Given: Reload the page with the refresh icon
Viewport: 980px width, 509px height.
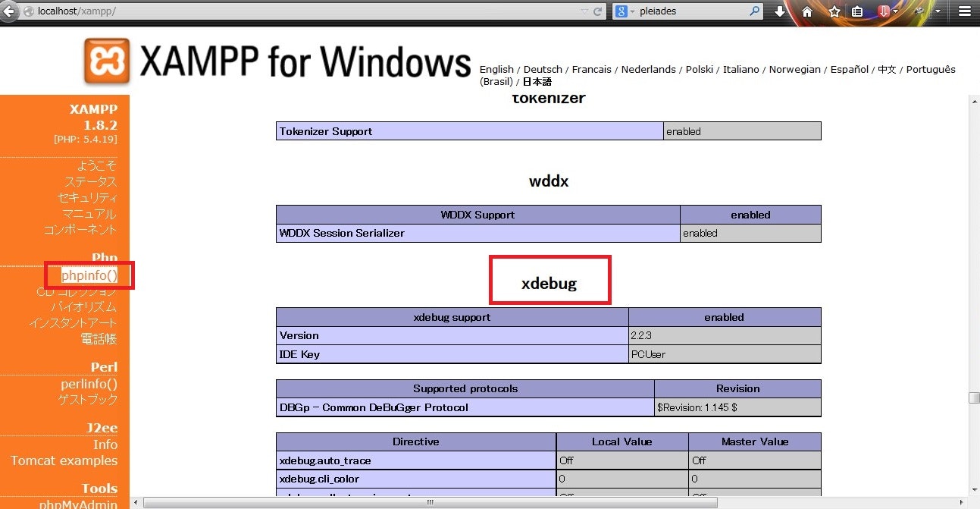Looking at the screenshot, I should (x=597, y=11).
